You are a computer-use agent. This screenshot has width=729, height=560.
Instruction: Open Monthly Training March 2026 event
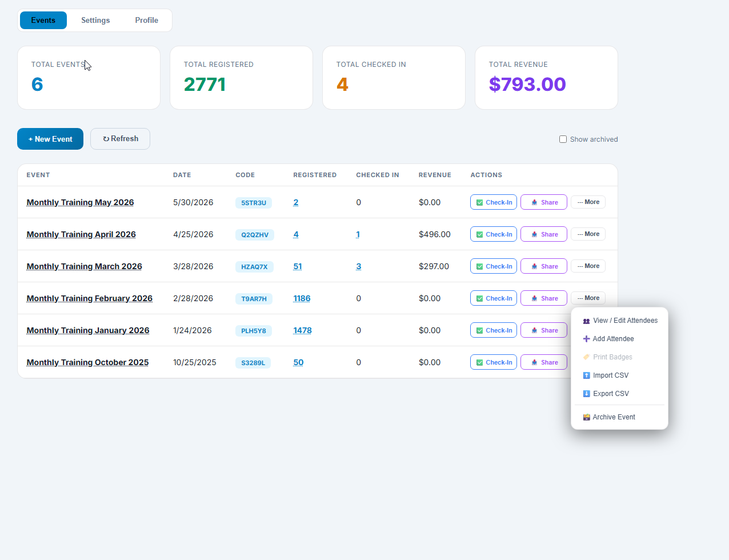(x=84, y=266)
